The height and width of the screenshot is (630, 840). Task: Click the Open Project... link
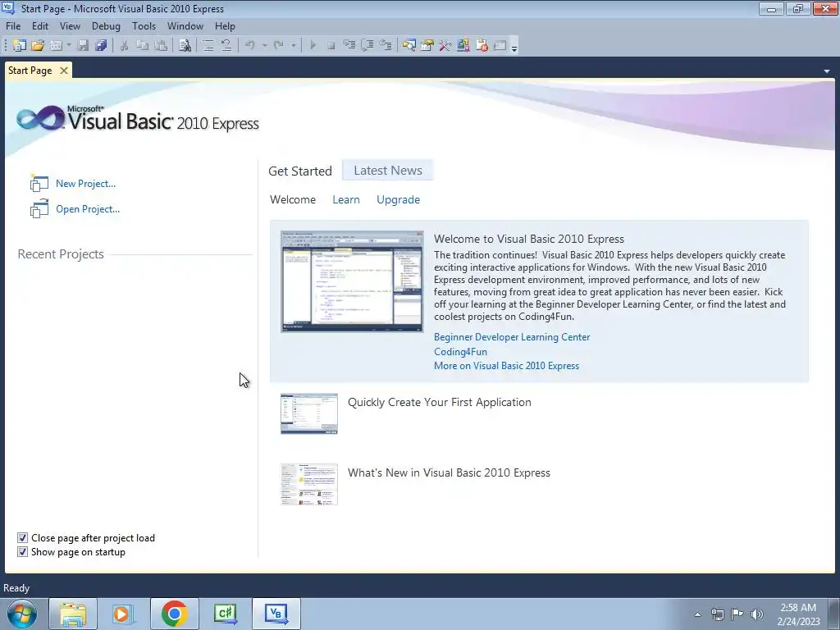click(88, 209)
